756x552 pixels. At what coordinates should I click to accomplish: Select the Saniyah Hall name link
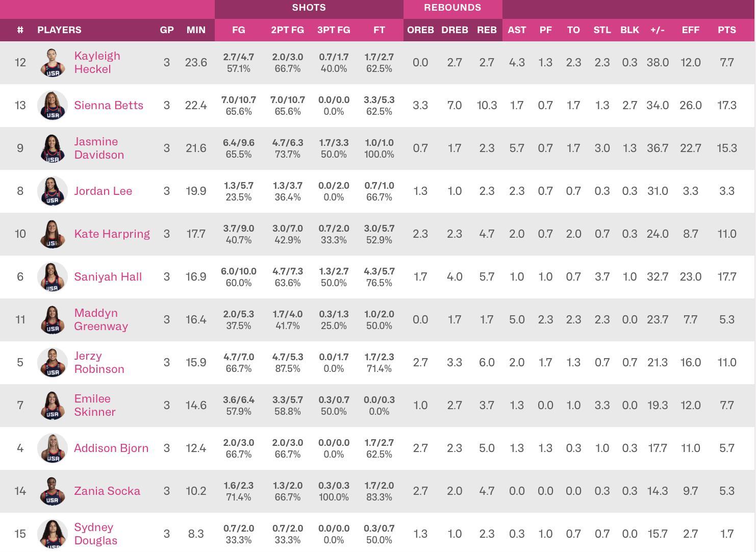(x=108, y=277)
